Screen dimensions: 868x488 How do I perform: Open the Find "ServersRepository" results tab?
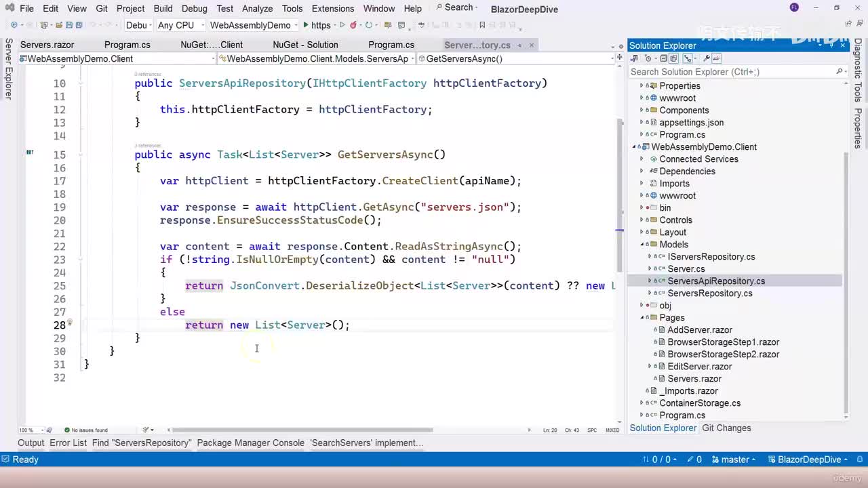click(x=142, y=443)
